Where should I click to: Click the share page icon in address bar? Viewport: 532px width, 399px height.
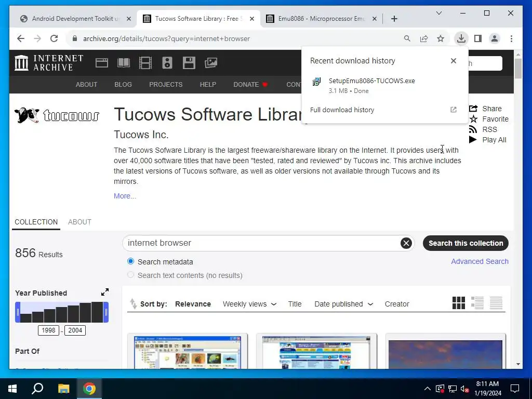pos(424,38)
